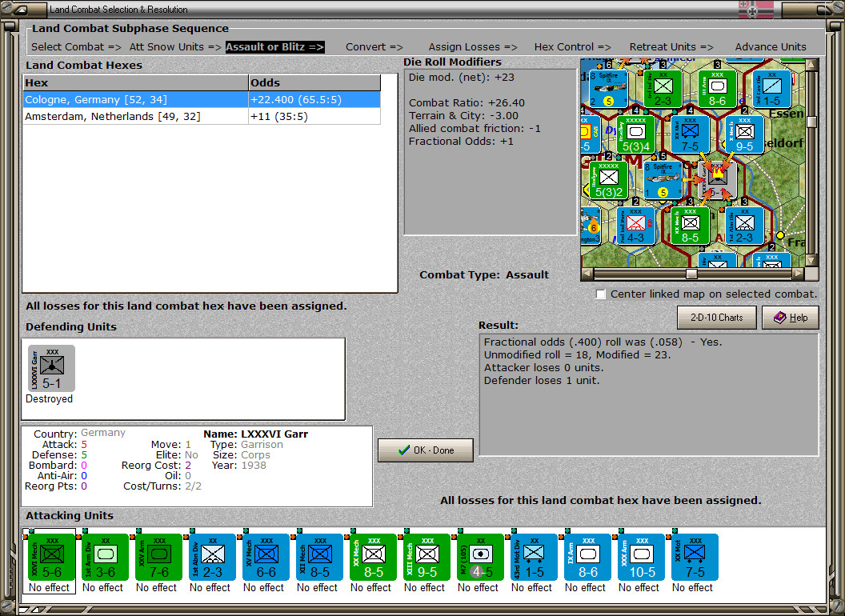This screenshot has width=845, height=616.
Task: Click the 'Combat Ratio: +26.40' line
Action: tap(467, 102)
